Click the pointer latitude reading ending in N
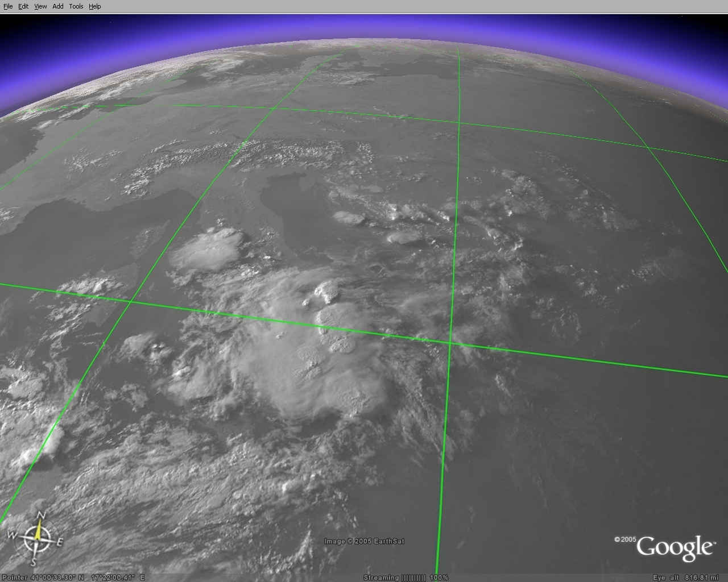Viewport: 728px width, 582px height. [x=57, y=577]
